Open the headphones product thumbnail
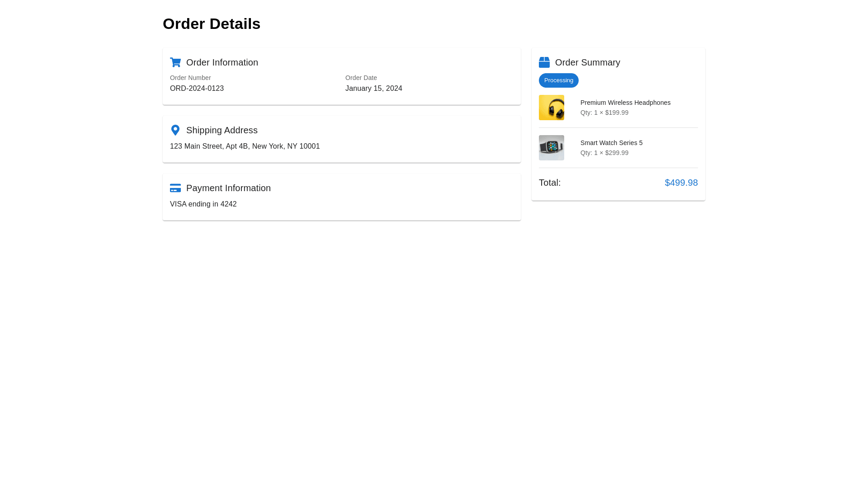The height and width of the screenshot is (488, 868). click(x=551, y=108)
